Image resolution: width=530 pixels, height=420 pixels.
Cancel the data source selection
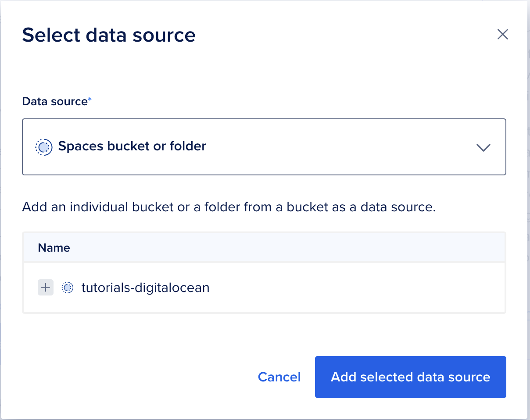coord(279,377)
